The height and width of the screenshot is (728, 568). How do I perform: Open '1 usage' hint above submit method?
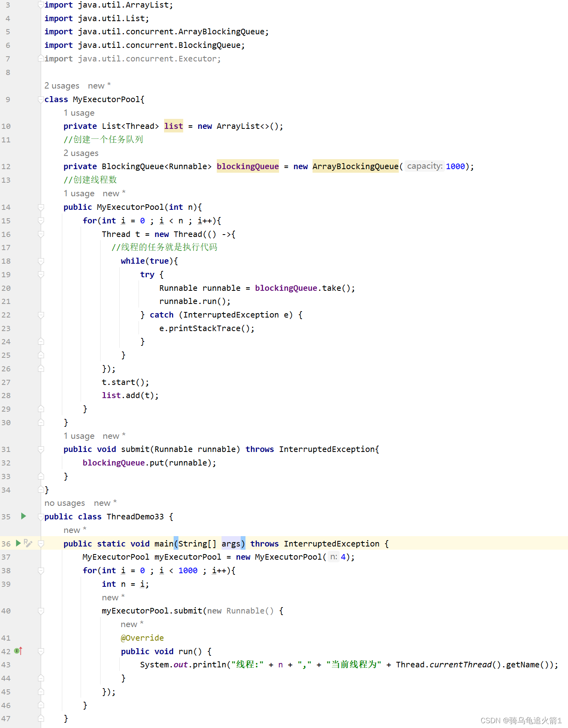[x=79, y=436]
